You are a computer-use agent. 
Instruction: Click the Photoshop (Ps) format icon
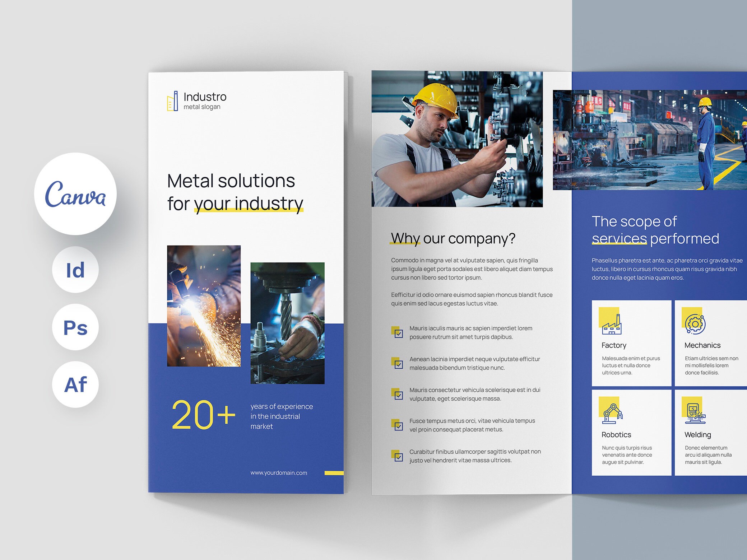pos(75,327)
